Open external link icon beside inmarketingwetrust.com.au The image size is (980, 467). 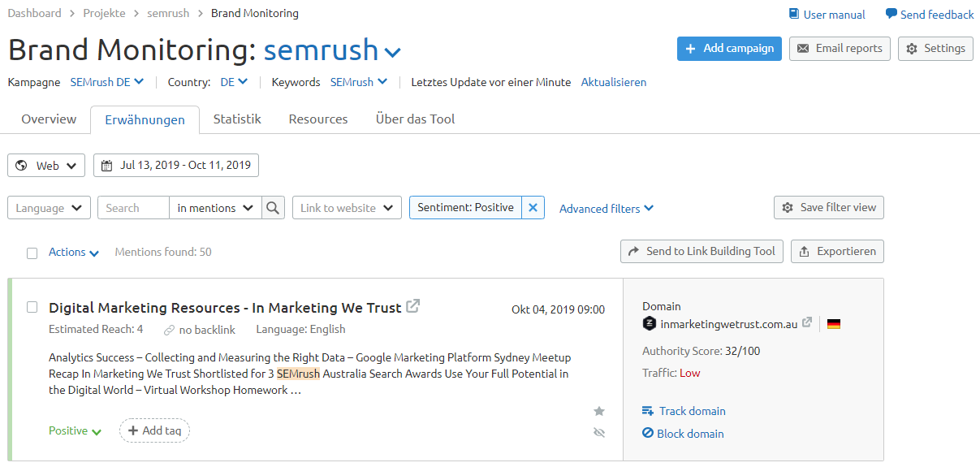point(807,322)
